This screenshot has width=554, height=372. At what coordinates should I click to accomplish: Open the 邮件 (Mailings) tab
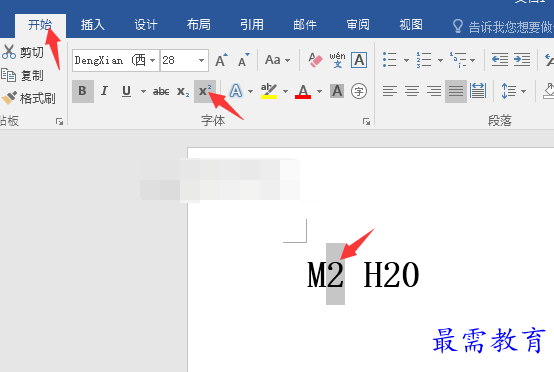[x=305, y=25]
